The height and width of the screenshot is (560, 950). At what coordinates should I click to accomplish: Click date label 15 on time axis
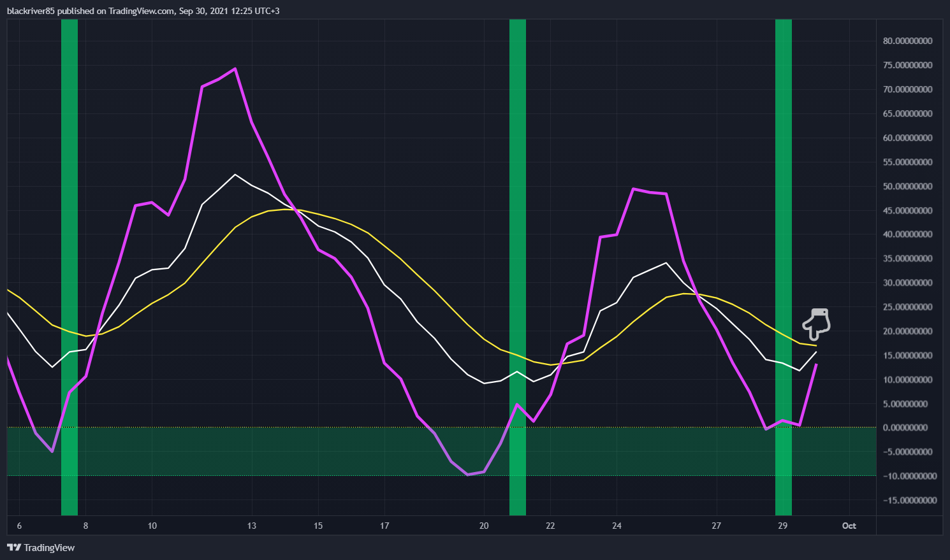tap(318, 526)
